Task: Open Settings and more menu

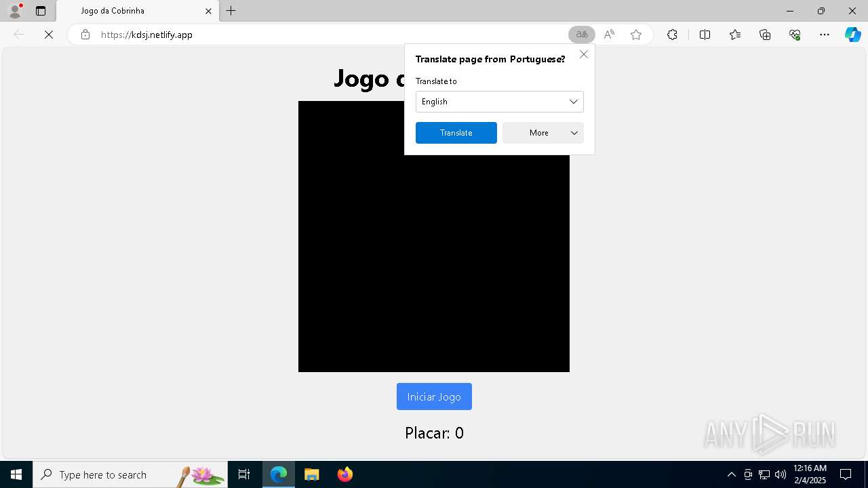Action: click(x=825, y=35)
